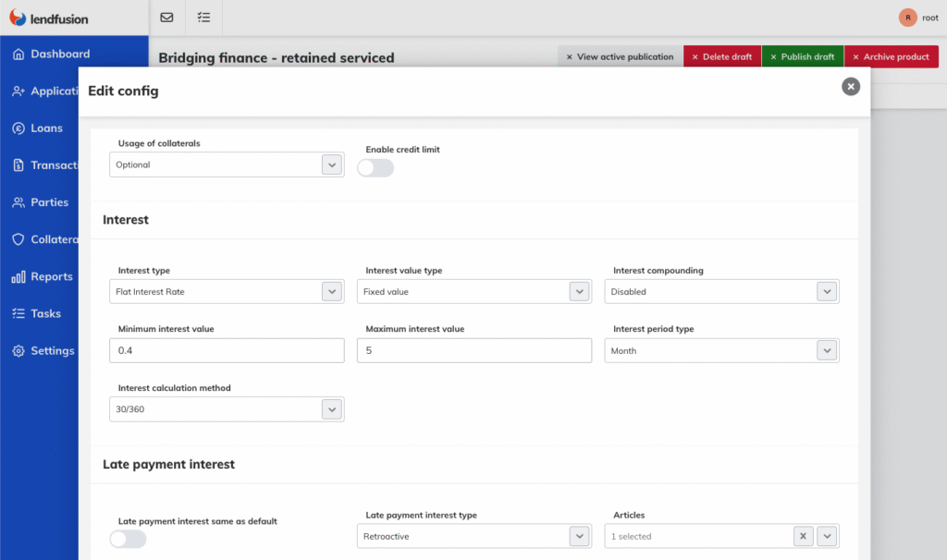
Task: Click the Reports bar chart icon
Action: (x=18, y=276)
